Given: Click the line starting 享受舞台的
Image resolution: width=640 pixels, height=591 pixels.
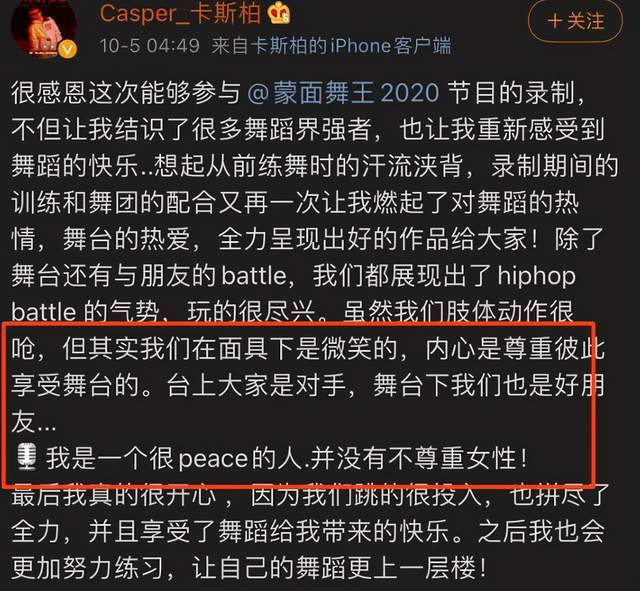Looking at the screenshot, I should (308, 385).
